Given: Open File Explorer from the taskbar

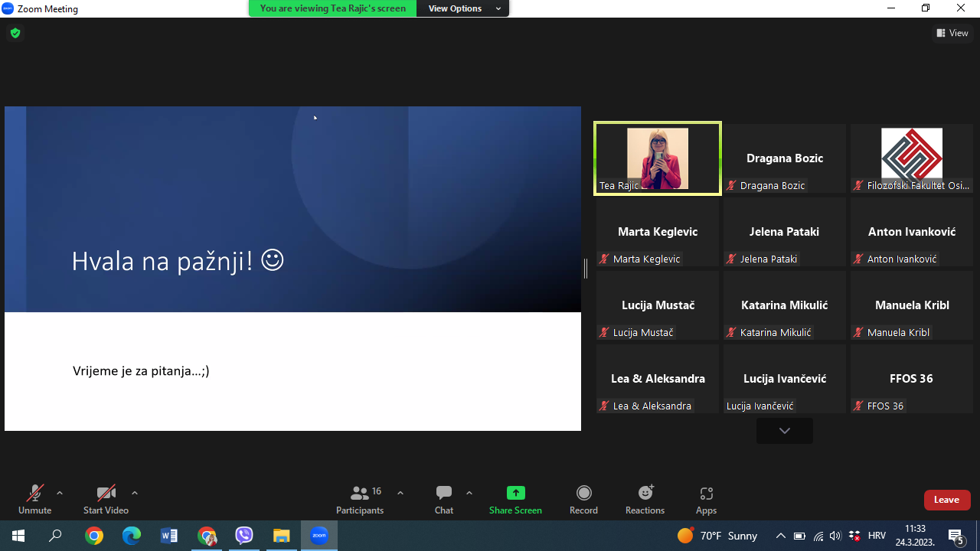Looking at the screenshot, I should coord(282,536).
